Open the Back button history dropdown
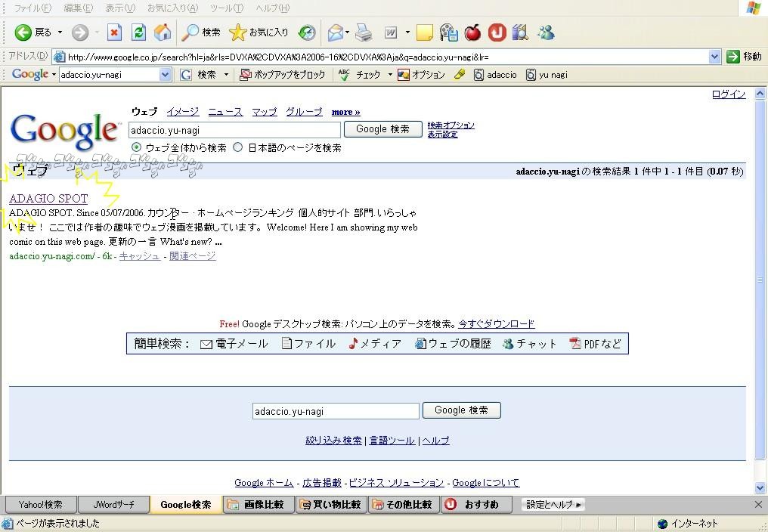Viewport: 768px width, 532px height. [x=60, y=32]
